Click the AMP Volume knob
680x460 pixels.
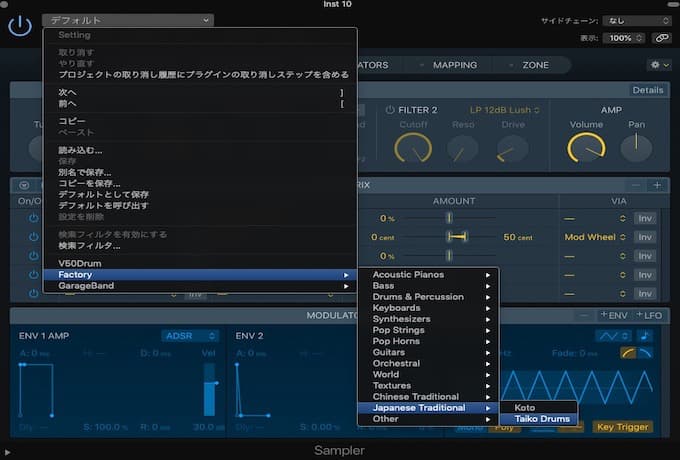pyautogui.click(x=586, y=147)
